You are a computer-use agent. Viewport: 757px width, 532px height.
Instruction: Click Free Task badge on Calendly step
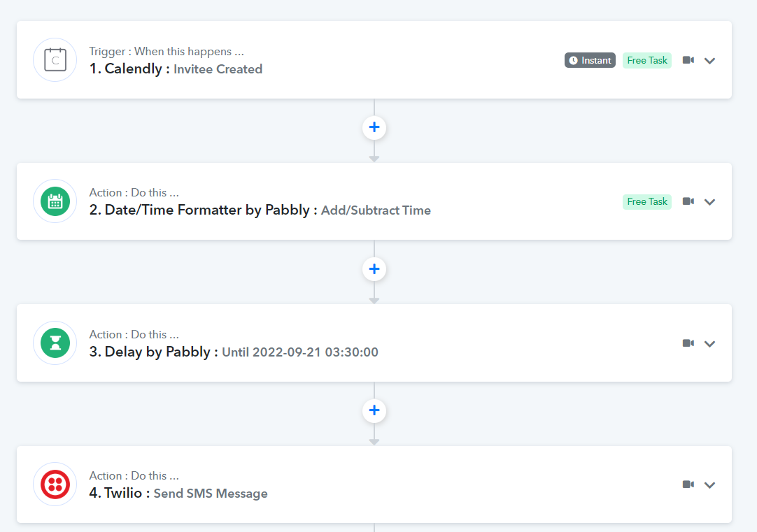(x=647, y=60)
